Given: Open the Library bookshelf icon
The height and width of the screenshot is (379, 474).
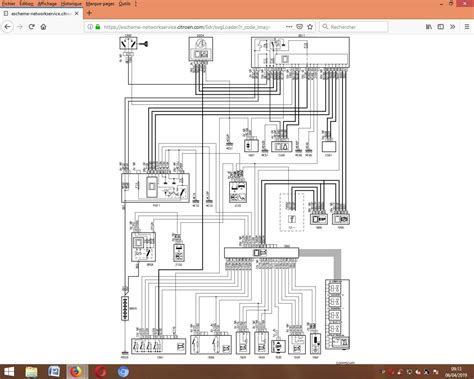Looking at the screenshot, I should pyautogui.click(x=429, y=27).
